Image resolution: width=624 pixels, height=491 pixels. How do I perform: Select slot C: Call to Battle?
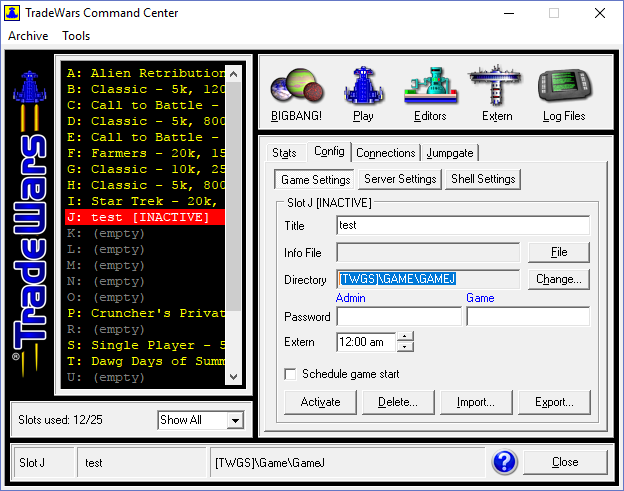tap(145, 105)
